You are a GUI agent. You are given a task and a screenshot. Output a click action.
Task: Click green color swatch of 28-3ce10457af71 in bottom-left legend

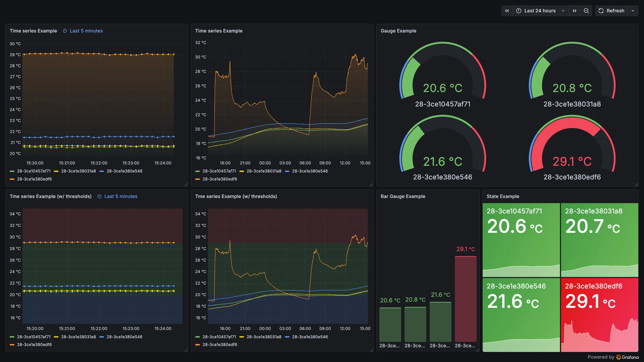pos(12,337)
